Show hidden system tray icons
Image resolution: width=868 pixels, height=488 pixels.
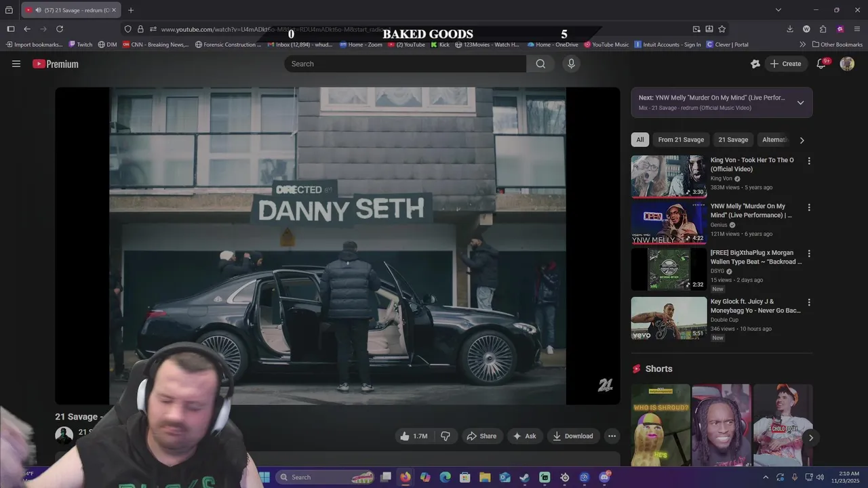tap(766, 477)
